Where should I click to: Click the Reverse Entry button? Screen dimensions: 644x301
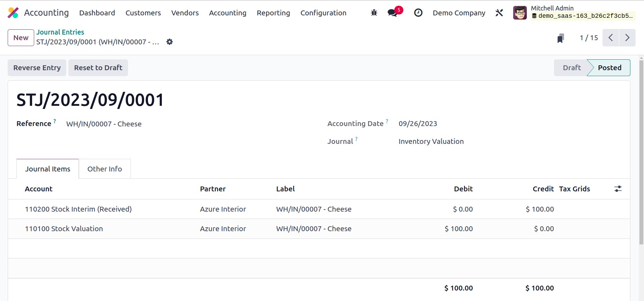click(37, 68)
